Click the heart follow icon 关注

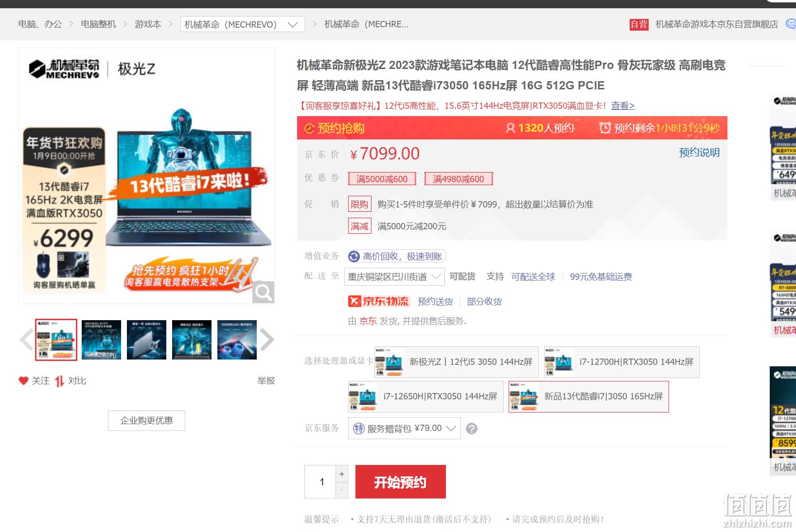(23, 380)
